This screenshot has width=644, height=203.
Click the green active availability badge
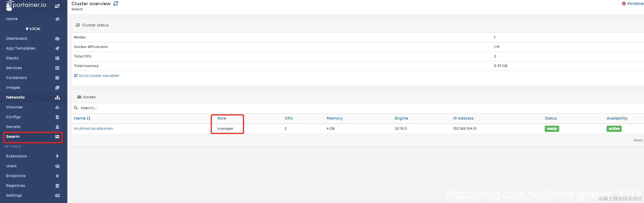614,129
